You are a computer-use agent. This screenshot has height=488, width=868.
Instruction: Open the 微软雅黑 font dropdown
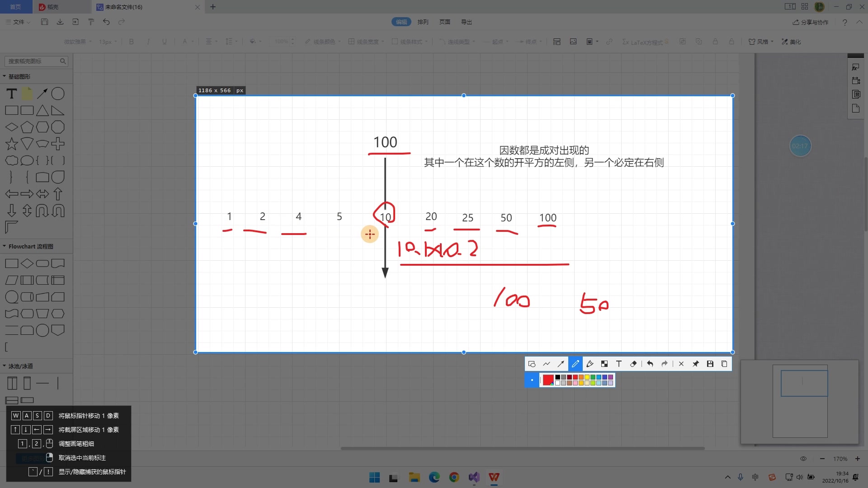(78, 42)
